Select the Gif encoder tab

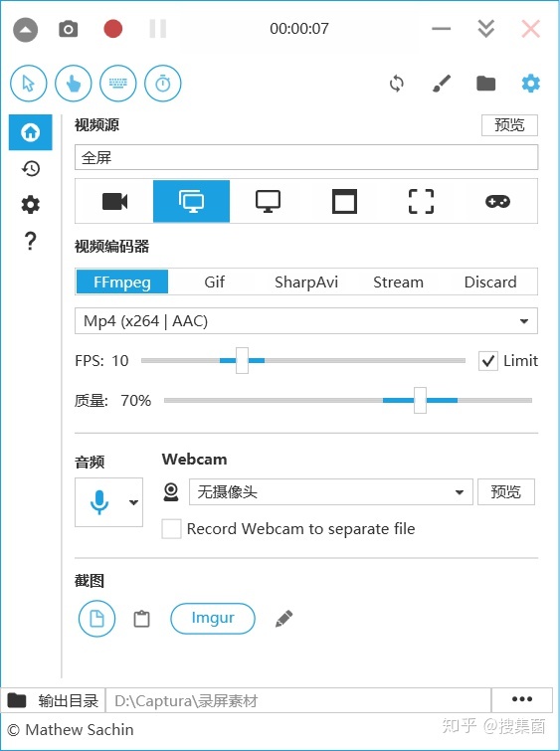pyautogui.click(x=214, y=282)
